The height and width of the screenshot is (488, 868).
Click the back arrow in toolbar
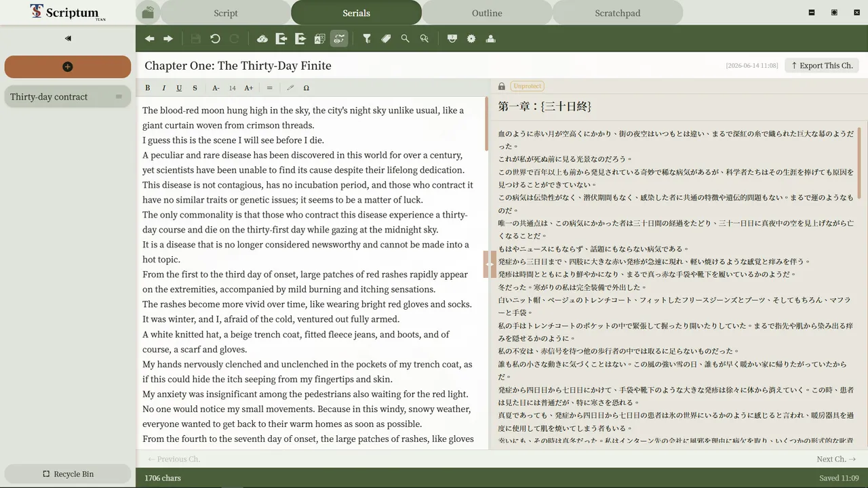pos(149,39)
